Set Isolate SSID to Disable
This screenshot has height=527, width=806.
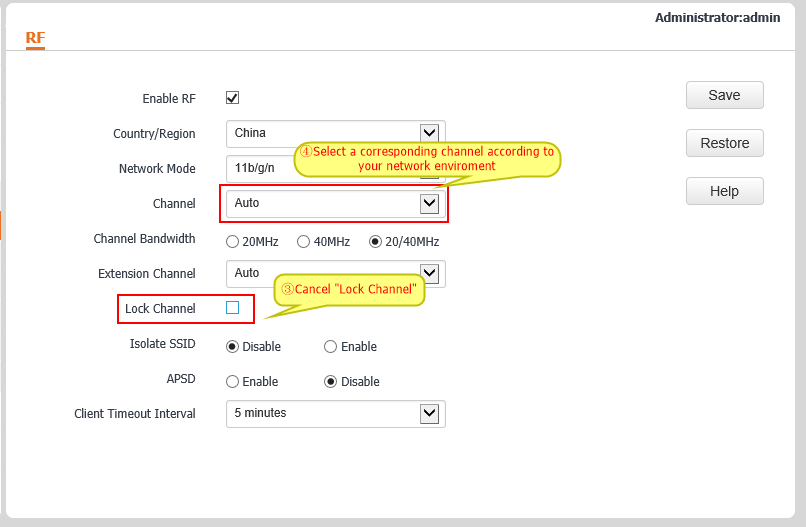click(233, 347)
